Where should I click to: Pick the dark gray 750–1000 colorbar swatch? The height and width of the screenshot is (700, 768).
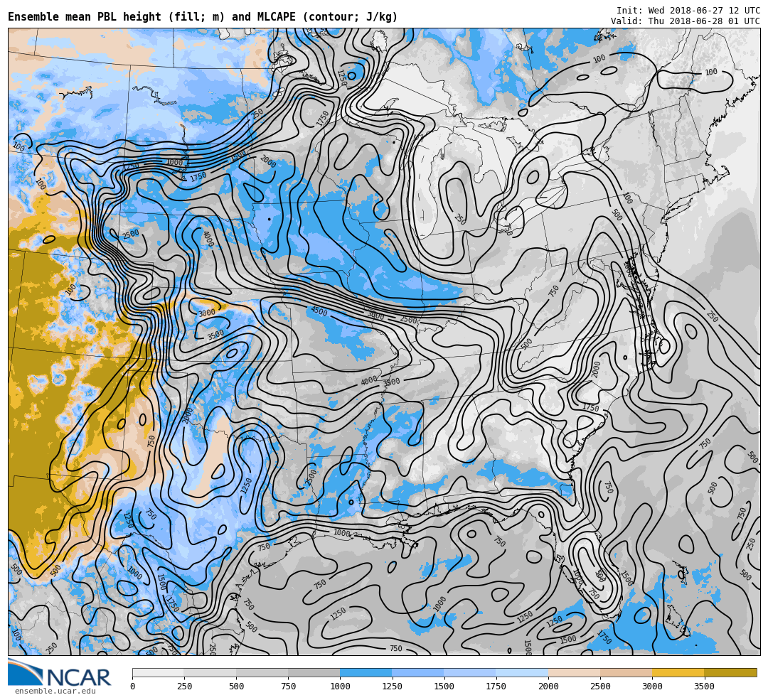coord(314,672)
